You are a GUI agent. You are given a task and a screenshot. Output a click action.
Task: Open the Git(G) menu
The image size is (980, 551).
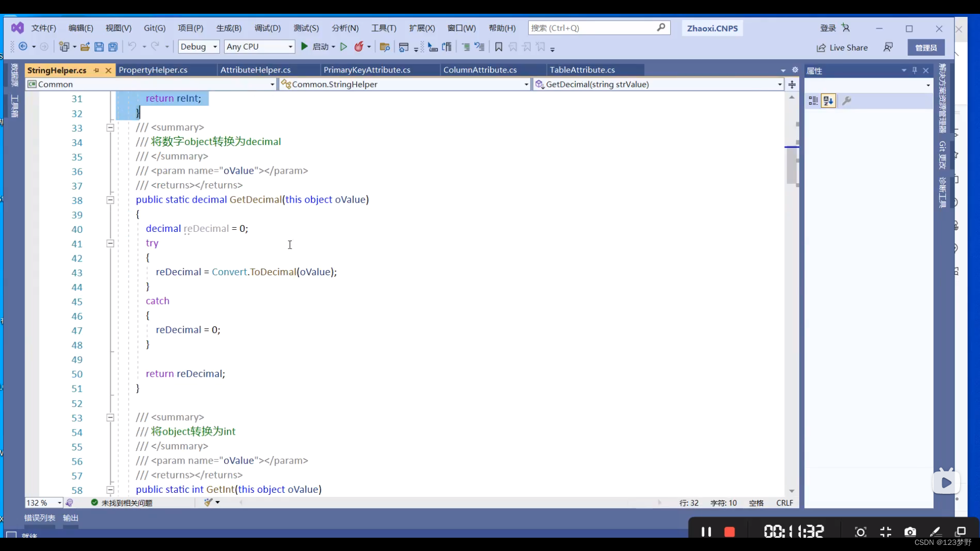click(155, 28)
